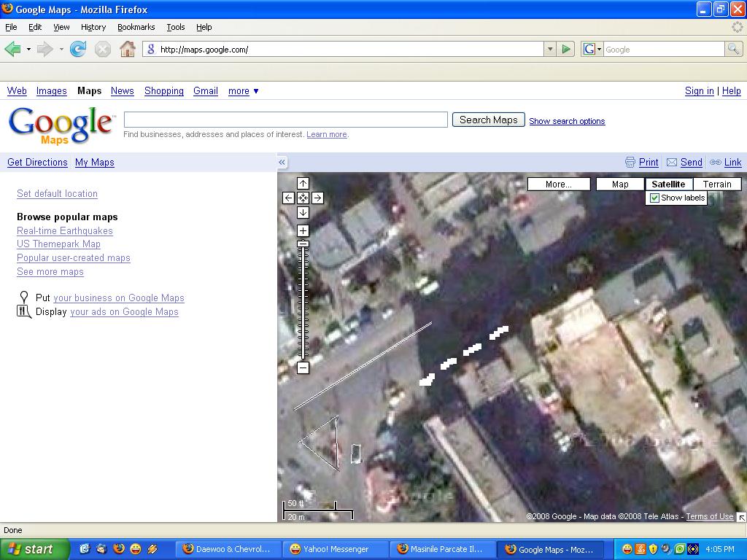Switch to Satellite map view
The image size is (747, 560).
point(668,184)
